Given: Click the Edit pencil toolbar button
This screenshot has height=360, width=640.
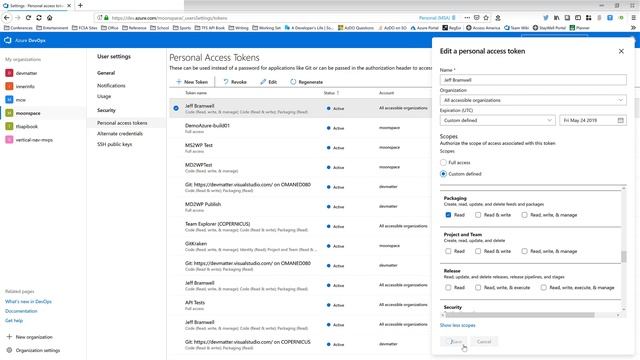Looking at the screenshot, I should tap(269, 82).
